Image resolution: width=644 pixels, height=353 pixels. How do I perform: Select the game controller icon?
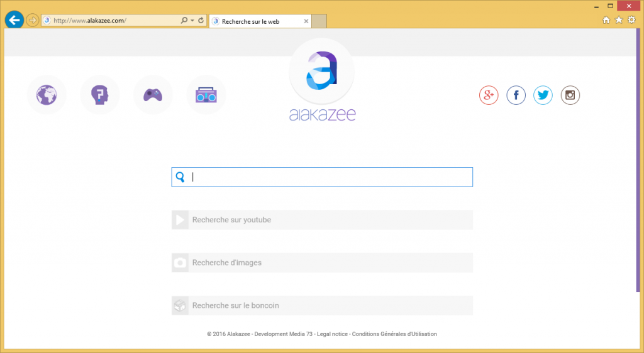tap(153, 95)
